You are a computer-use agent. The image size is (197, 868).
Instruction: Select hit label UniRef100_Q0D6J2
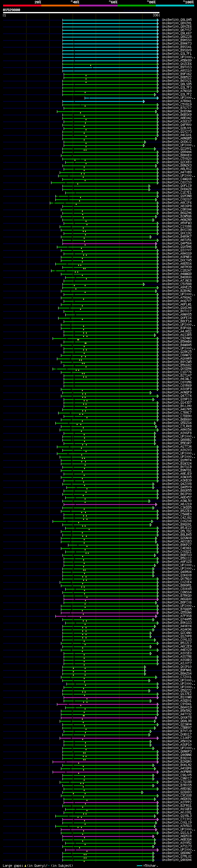tap(177, 142)
